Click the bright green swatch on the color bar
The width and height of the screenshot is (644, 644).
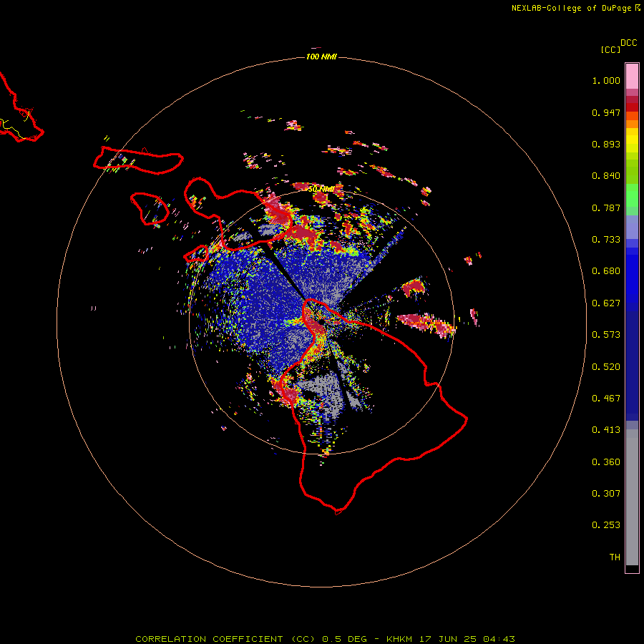632,195
